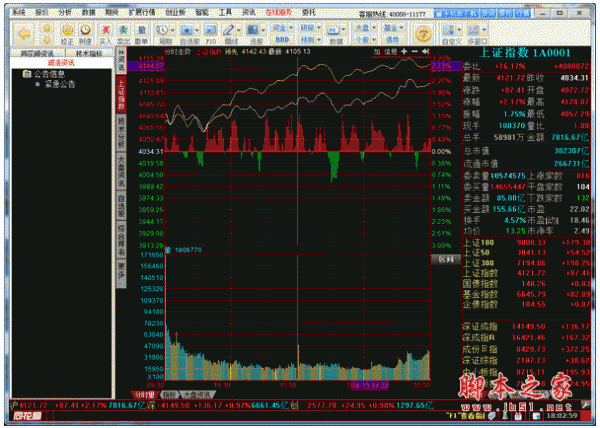Click the 数据 data icon
Viewport: 600px width, 428px height.
point(333,30)
